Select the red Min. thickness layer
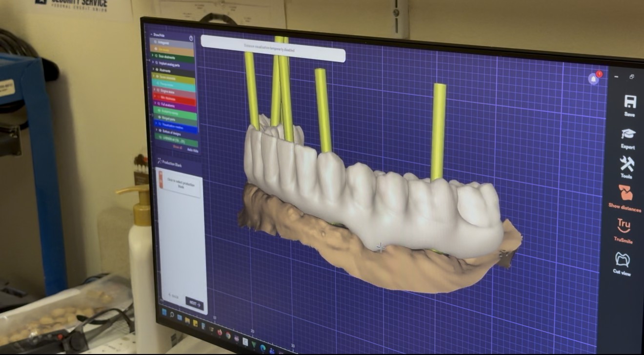 coord(175,98)
